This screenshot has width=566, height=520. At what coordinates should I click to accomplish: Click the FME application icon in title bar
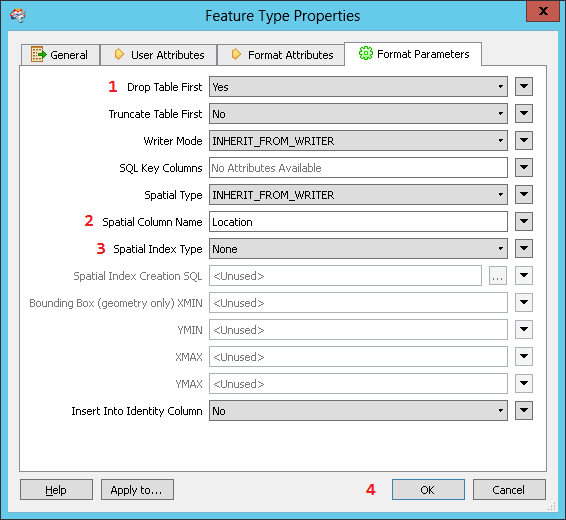pos(18,16)
